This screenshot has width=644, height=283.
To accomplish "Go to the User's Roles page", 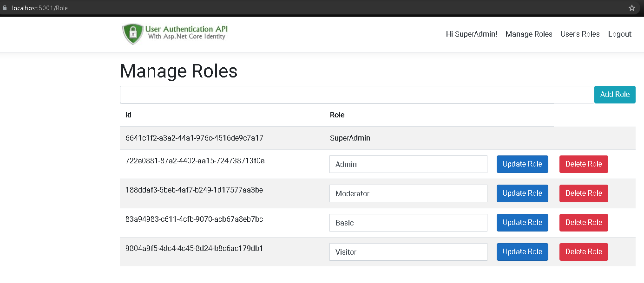I will pyautogui.click(x=580, y=34).
